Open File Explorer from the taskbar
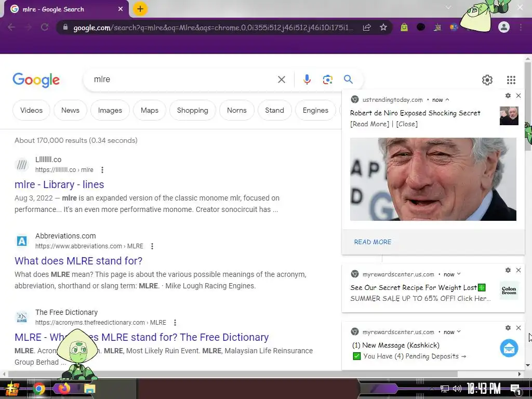Image resolution: width=532 pixels, height=399 pixels. [x=90, y=389]
